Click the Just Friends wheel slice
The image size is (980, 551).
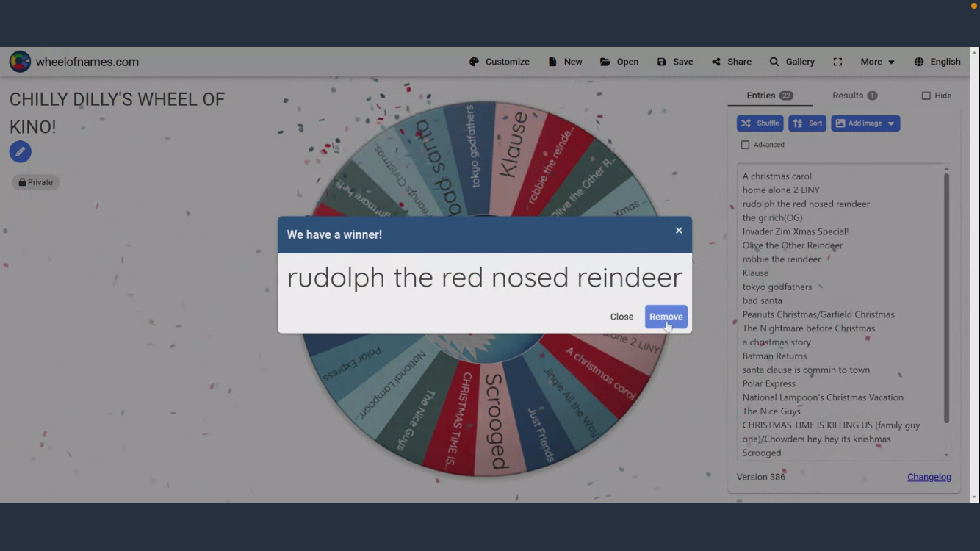tap(541, 433)
